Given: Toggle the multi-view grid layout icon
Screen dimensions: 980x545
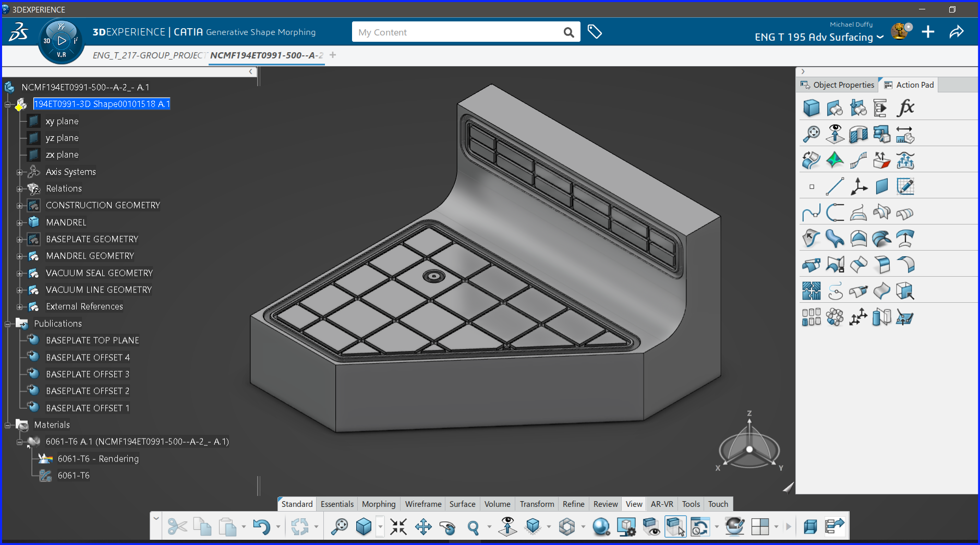Looking at the screenshot, I should click(x=760, y=527).
